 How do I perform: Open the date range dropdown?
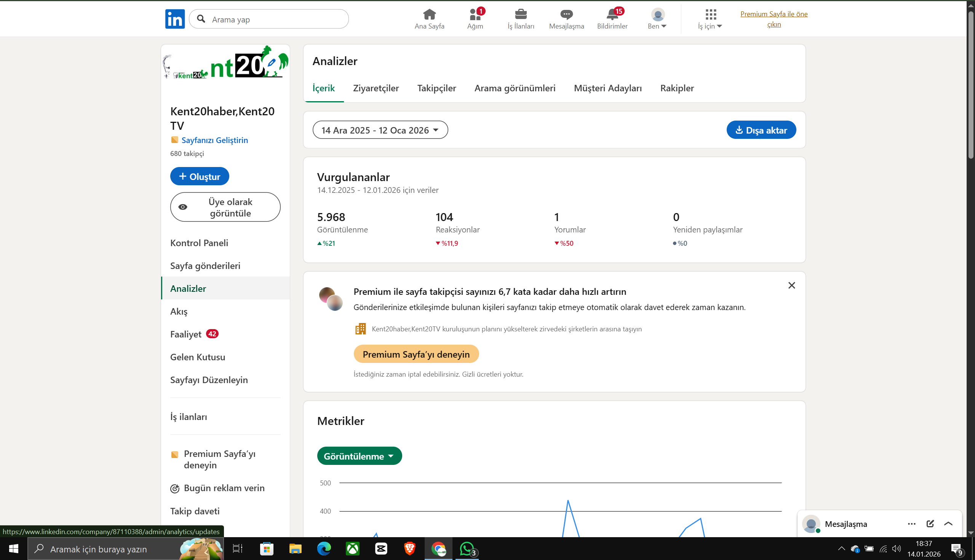[x=380, y=130]
